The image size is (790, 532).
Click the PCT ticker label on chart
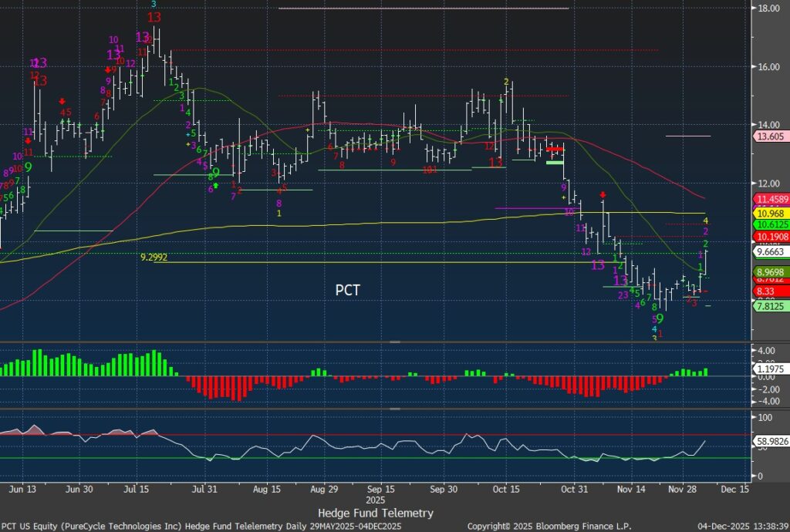(x=347, y=291)
